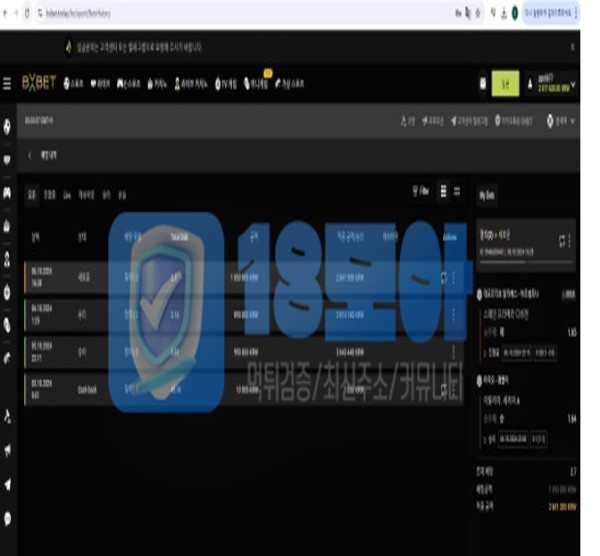Click the green deposit button

(x=505, y=83)
